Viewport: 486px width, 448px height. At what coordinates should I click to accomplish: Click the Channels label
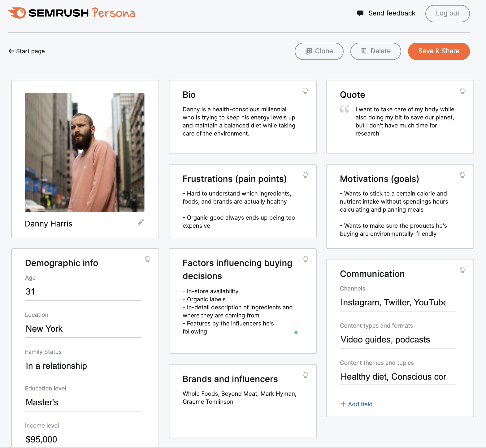coord(353,288)
